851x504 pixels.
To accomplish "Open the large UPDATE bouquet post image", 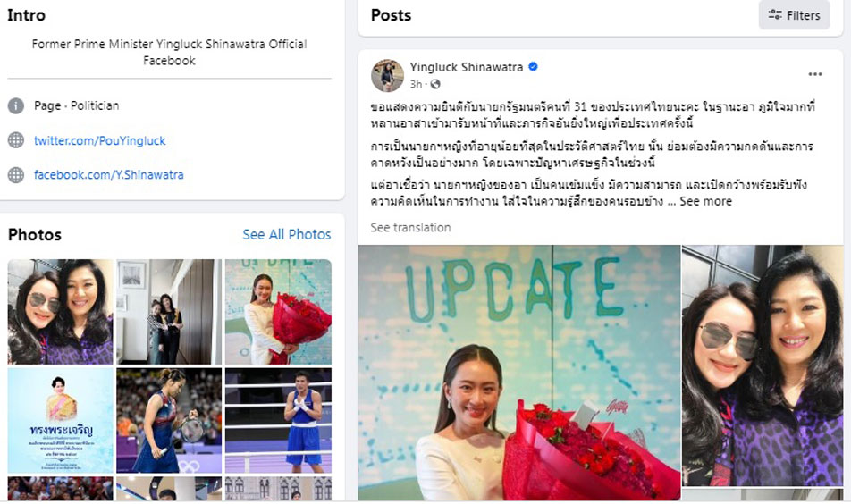I will pos(518,373).
